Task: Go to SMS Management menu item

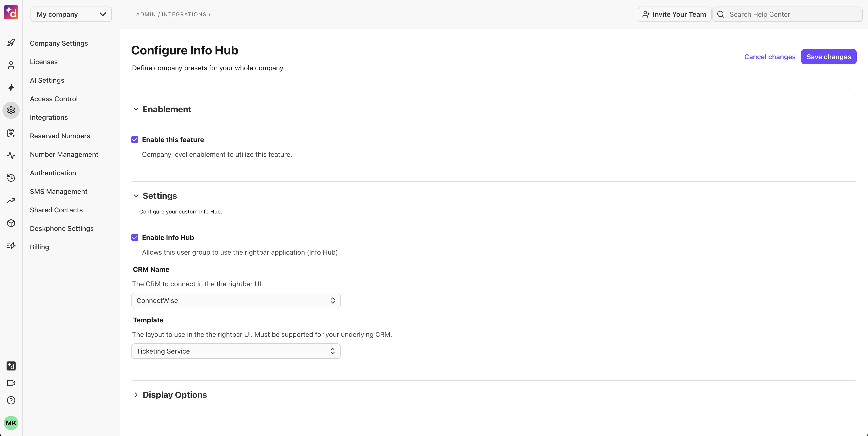Action: click(x=59, y=191)
